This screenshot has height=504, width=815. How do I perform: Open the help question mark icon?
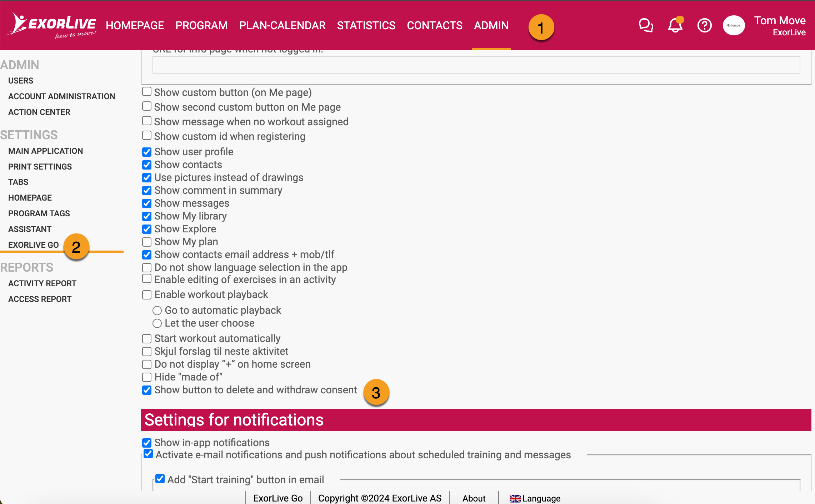pyautogui.click(x=704, y=26)
